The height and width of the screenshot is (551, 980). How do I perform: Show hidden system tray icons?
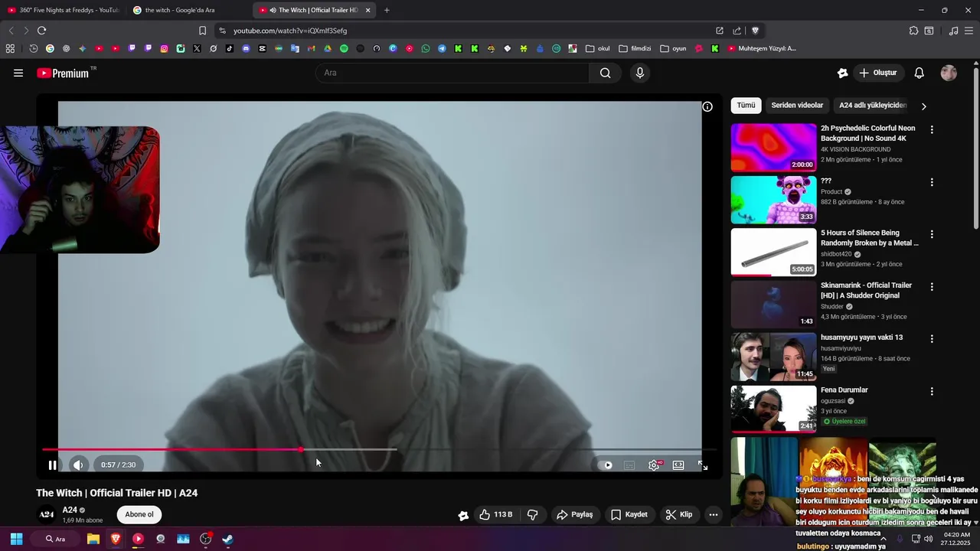click(884, 539)
